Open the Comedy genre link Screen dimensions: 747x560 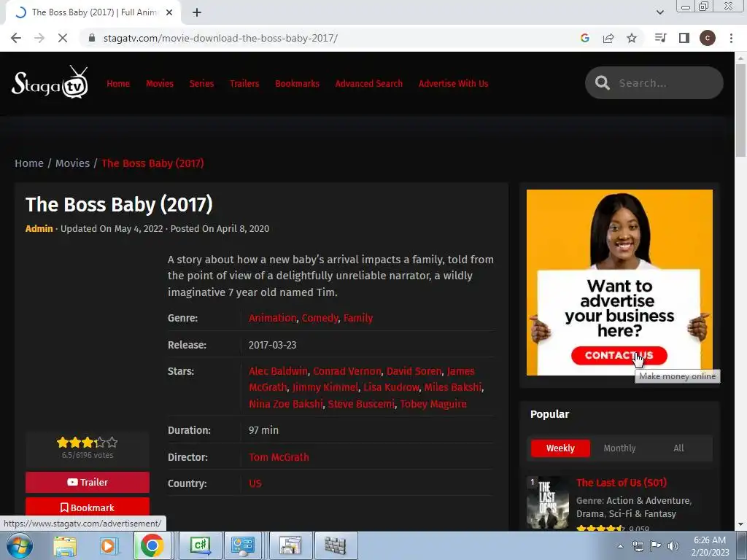320,318
